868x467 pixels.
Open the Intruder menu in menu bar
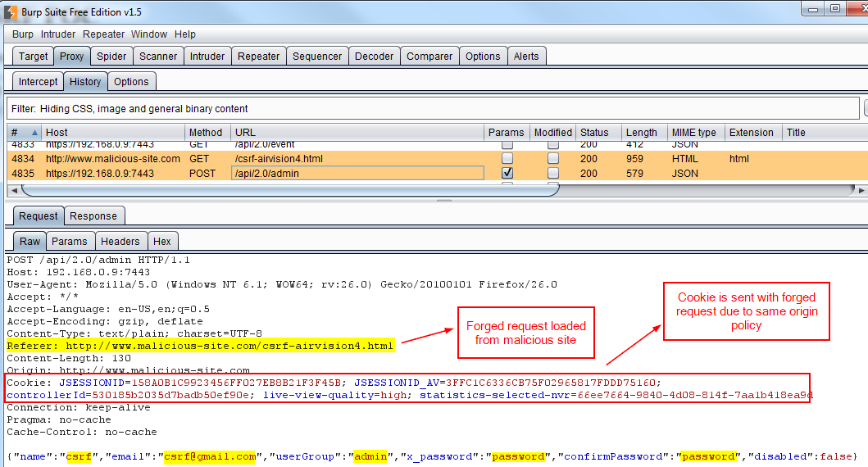[58, 34]
